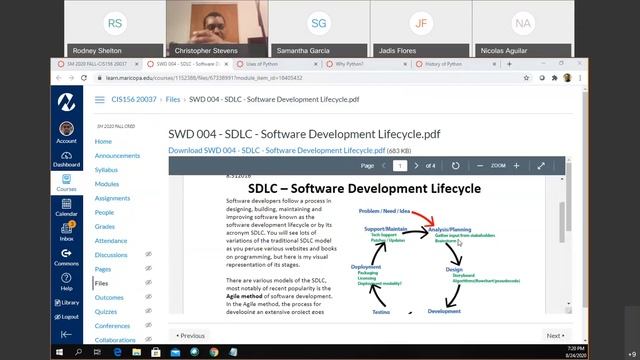This screenshot has height=360, width=640.
Task: Open the Windows Start menu
Action: coord(59,352)
